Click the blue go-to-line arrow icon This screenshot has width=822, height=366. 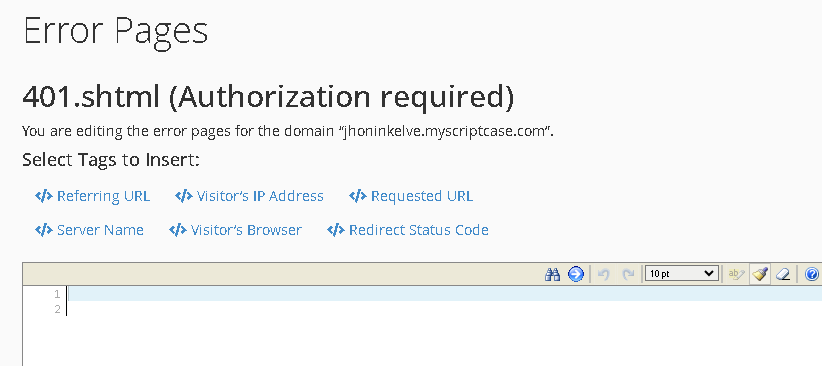[x=576, y=274]
